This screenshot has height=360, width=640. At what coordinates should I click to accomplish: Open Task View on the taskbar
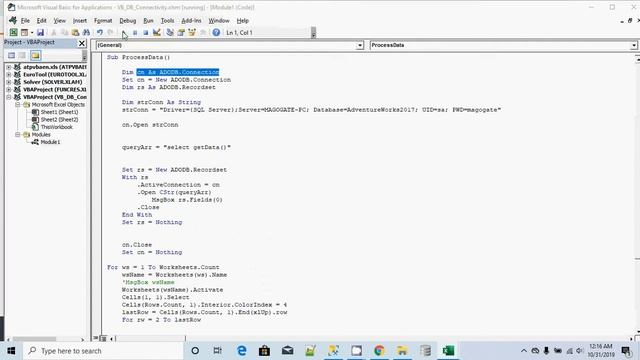[218, 351]
